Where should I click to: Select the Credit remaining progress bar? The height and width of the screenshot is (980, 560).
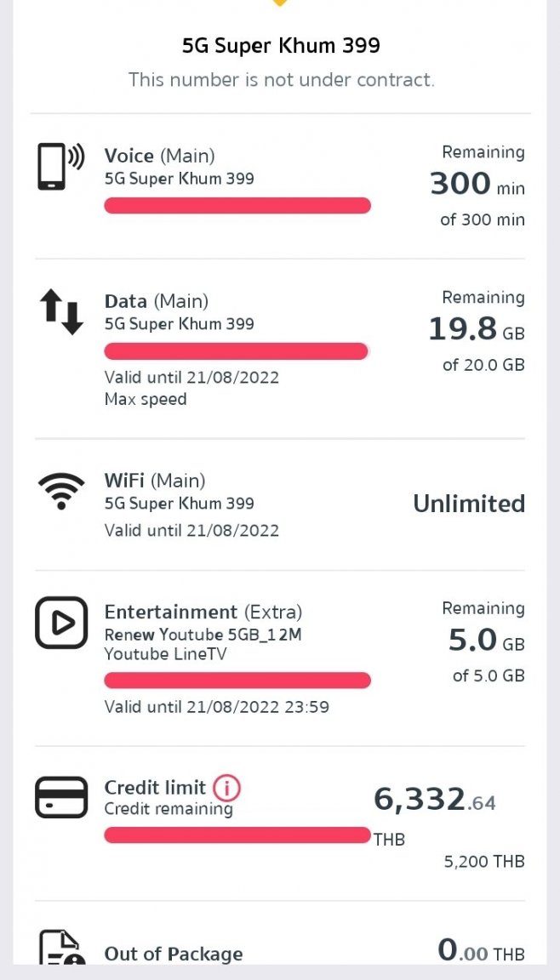[237, 835]
